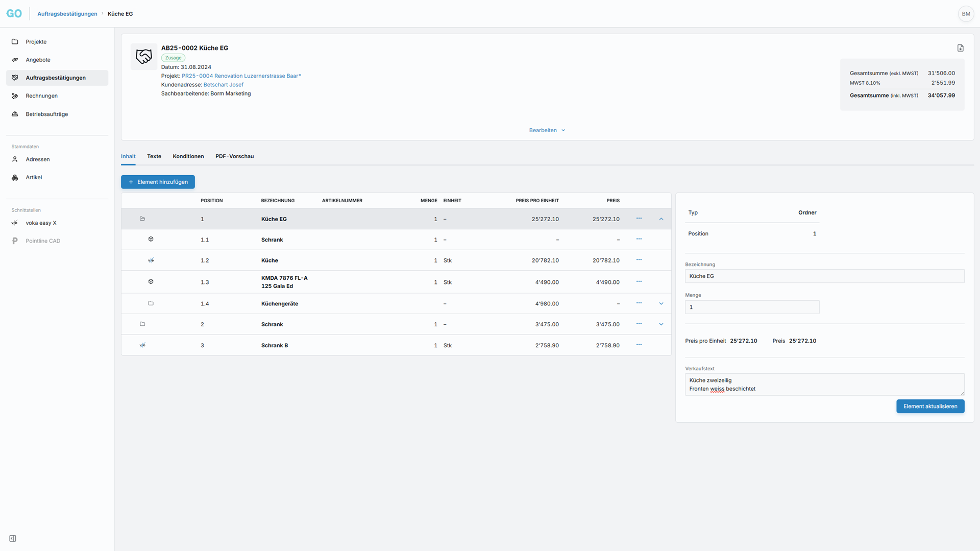The width and height of the screenshot is (980, 551).
Task: Click the PDF export icon in header
Action: pyautogui.click(x=960, y=48)
